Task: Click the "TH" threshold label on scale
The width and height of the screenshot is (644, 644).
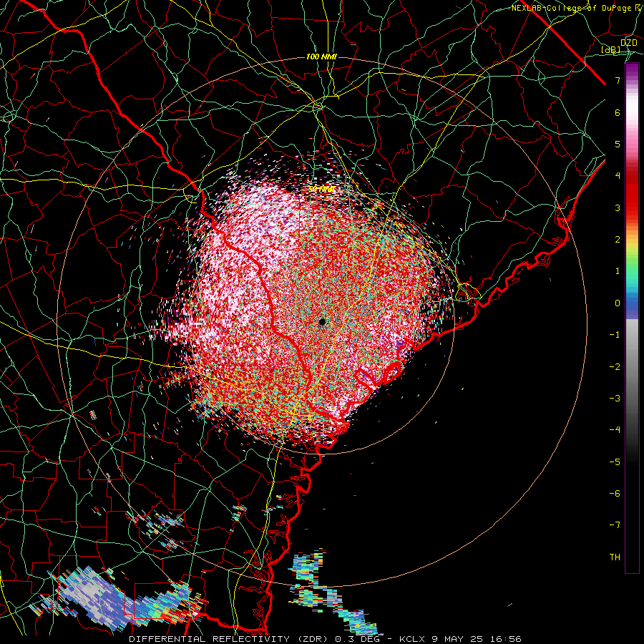Action: point(615,557)
